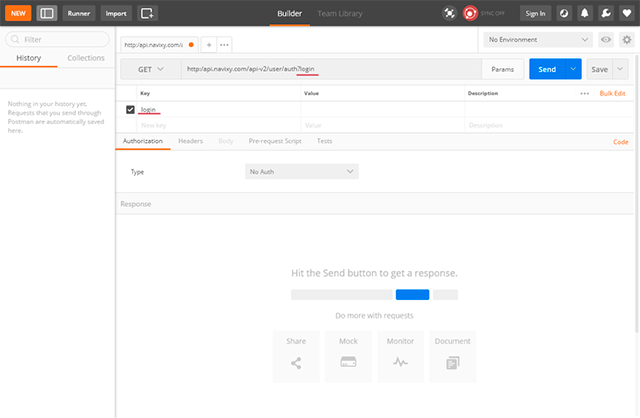Click the Params button

click(x=502, y=69)
